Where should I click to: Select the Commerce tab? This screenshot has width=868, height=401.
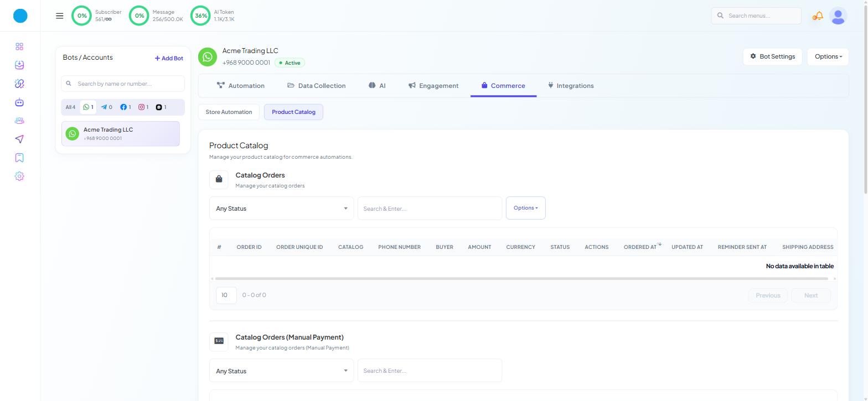[503, 86]
